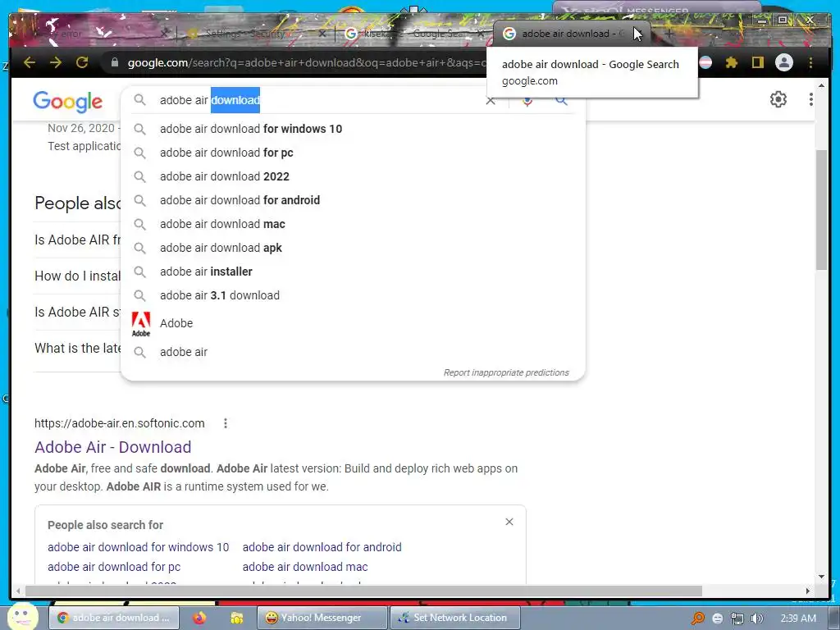This screenshot has width=840, height=630.
Task: Choose suggestion 'adobe air download for pc'
Action: point(353,153)
